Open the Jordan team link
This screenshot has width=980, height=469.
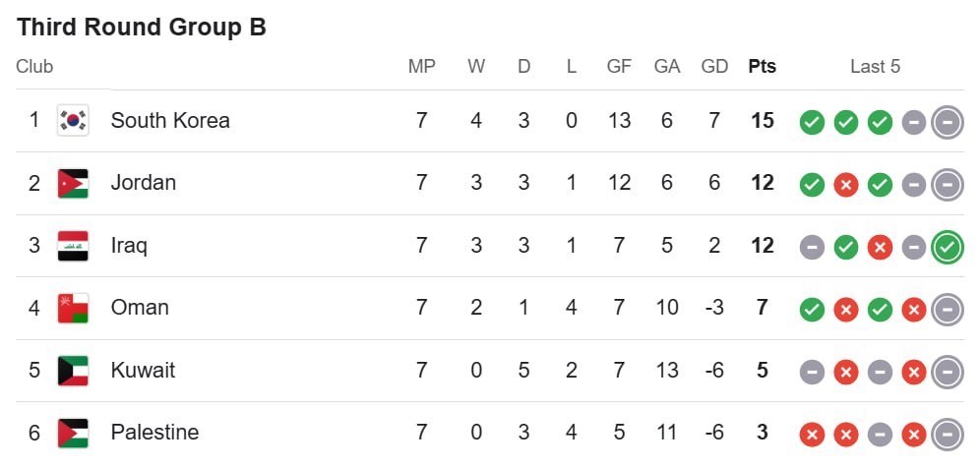(144, 183)
